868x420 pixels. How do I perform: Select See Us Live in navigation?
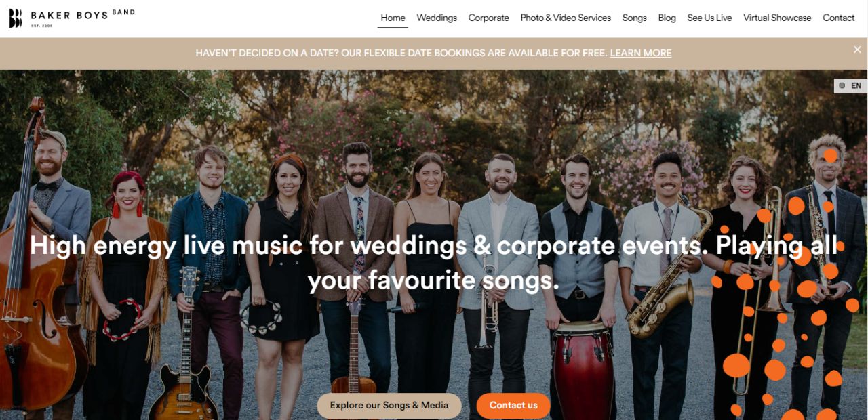pos(709,18)
